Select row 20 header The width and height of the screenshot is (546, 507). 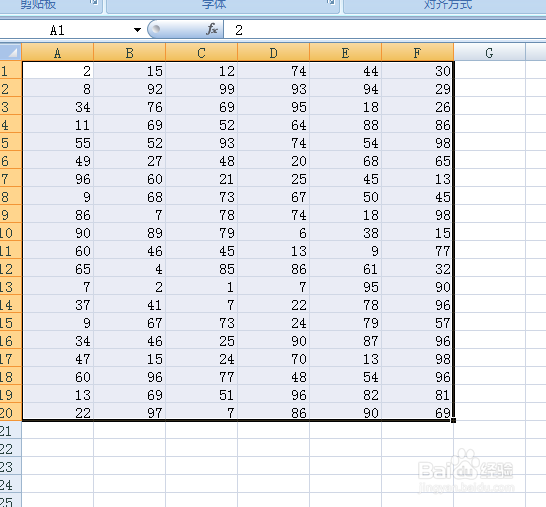pyautogui.click(x=10, y=413)
